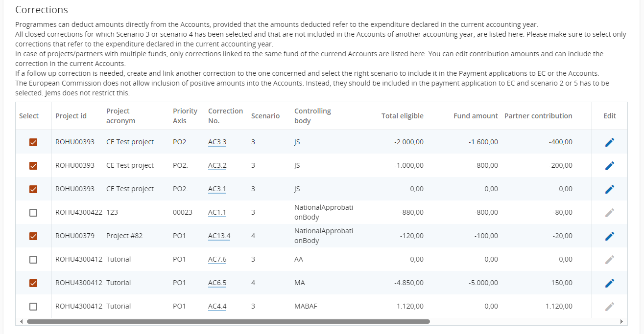Image resolution: width=644 pixels, height=334 pixels.
Task: Select the AC1.1 correction checkbox
Action: [33, 213]
